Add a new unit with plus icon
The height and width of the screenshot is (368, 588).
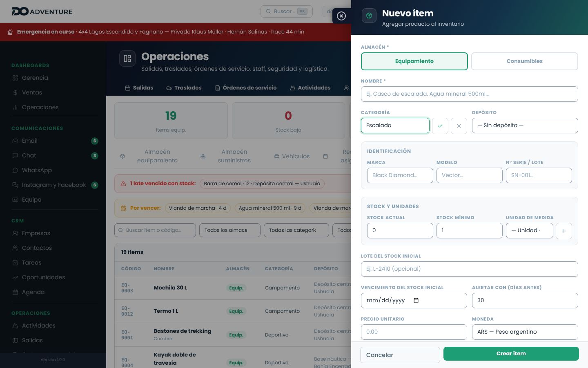tap(564, 231)
